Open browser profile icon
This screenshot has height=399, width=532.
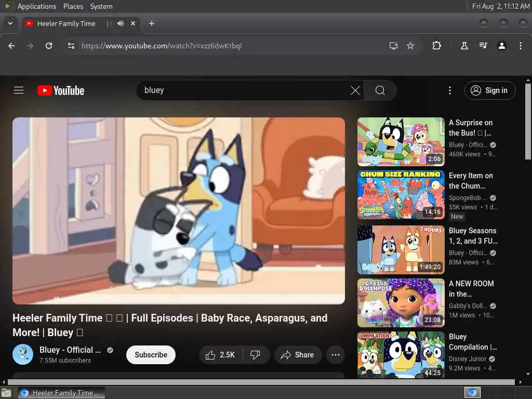(502, 46)
